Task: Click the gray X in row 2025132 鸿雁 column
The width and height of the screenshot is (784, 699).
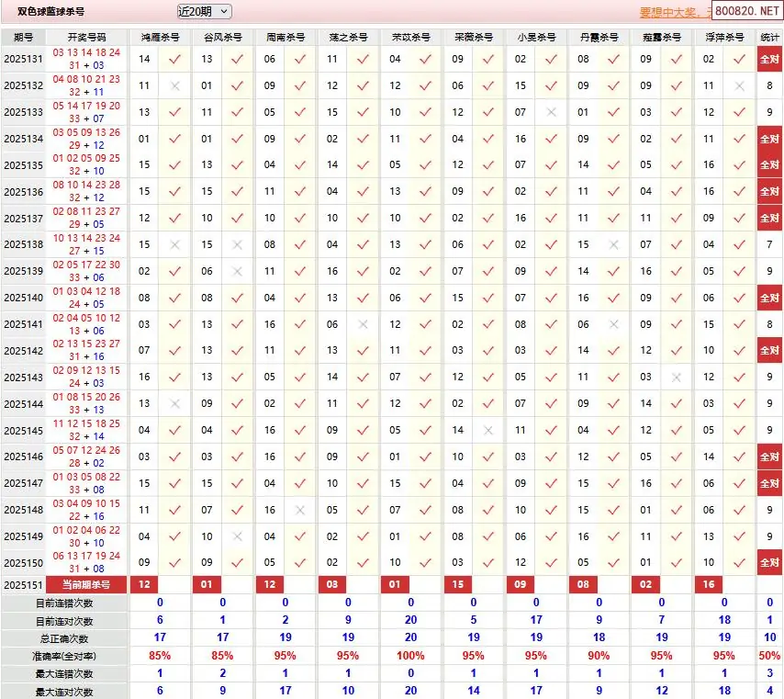Action: tap(174, 85)
